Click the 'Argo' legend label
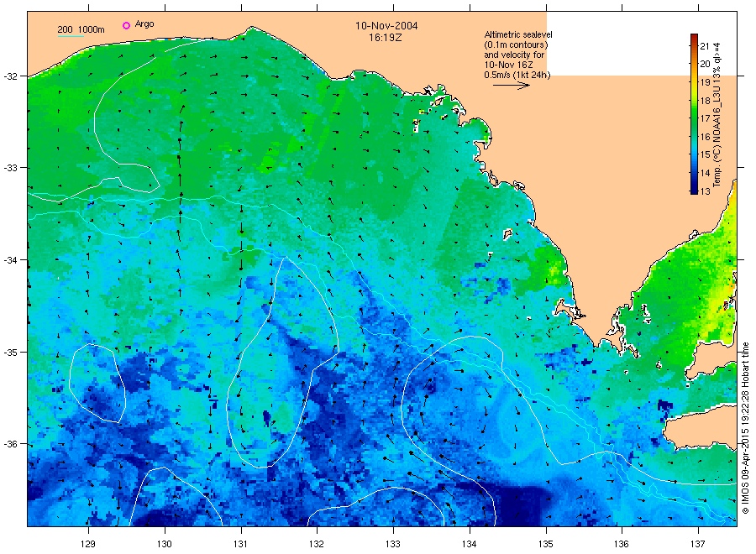The width and height of the screenshot is (756, 554). point(144,24)
